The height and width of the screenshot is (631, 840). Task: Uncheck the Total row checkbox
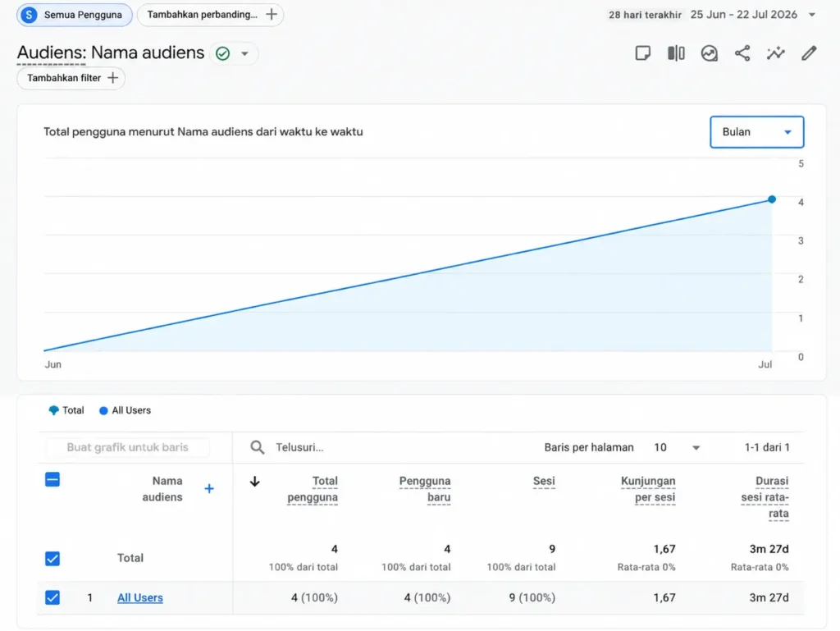(52, 559)
